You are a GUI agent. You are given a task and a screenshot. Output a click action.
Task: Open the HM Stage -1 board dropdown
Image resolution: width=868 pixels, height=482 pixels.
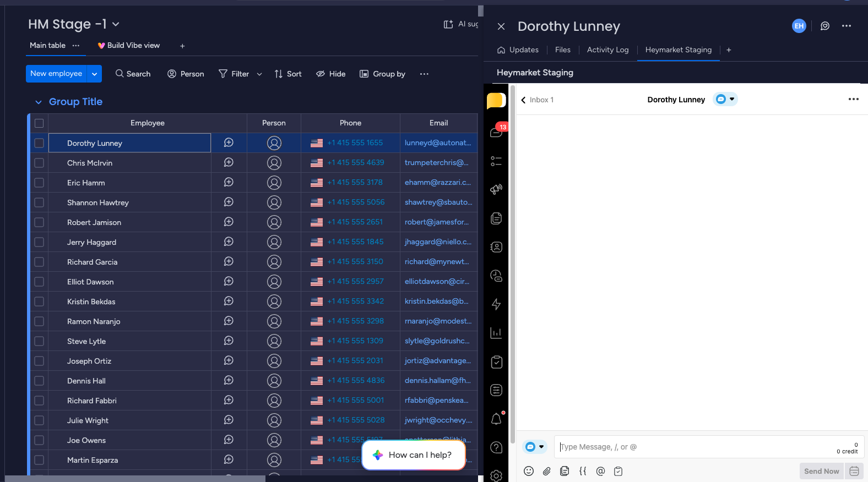116,24
